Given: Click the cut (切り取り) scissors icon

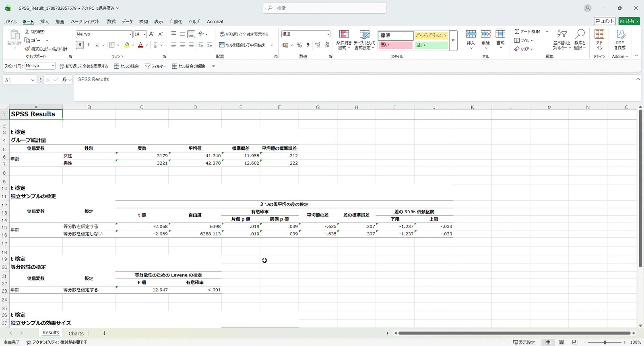Looking at the screenshot, I should pos(27,31).
